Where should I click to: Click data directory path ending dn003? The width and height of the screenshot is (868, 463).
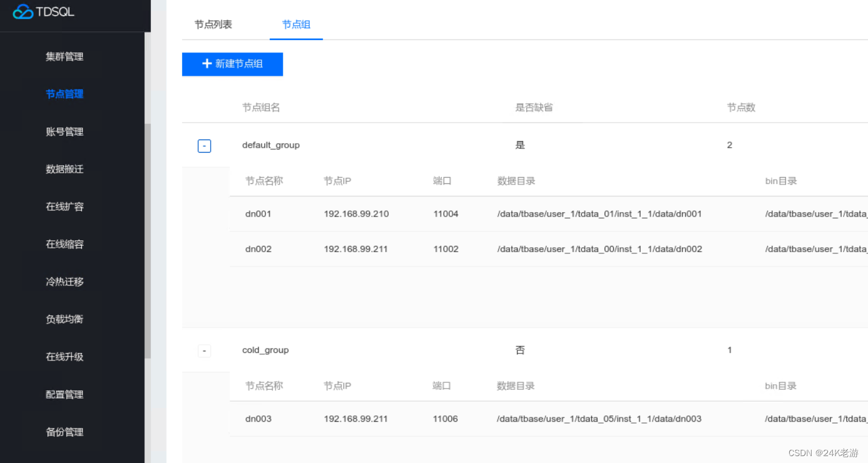pyautogui.click(x=600, y=419)
